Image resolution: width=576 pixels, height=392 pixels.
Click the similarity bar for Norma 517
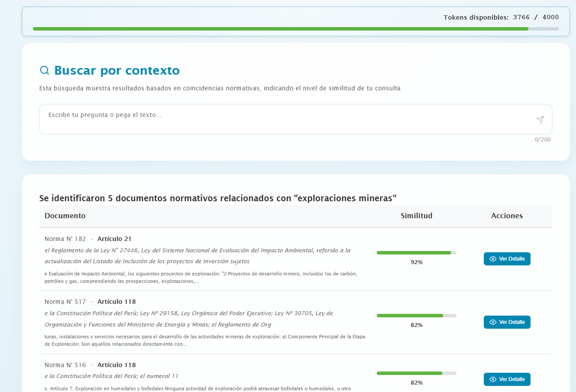[416, 316]
